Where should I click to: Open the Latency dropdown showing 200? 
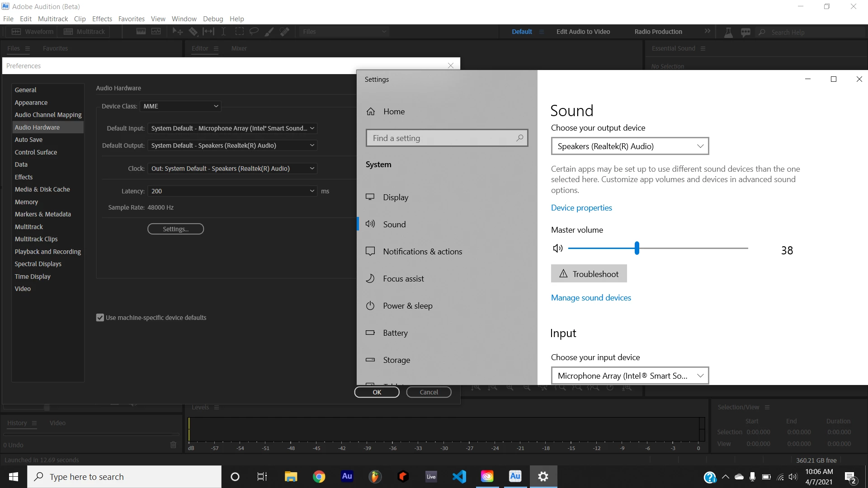[x=232, y=191]
